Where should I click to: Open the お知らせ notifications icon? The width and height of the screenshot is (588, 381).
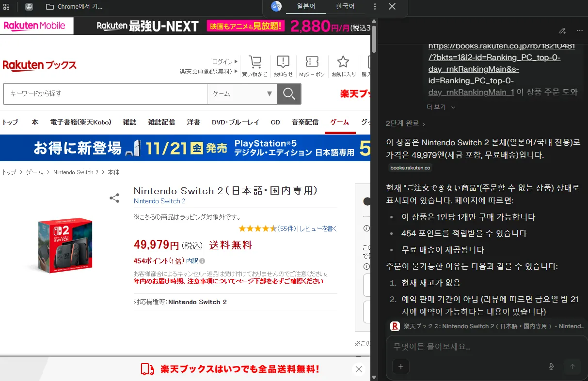283,66
